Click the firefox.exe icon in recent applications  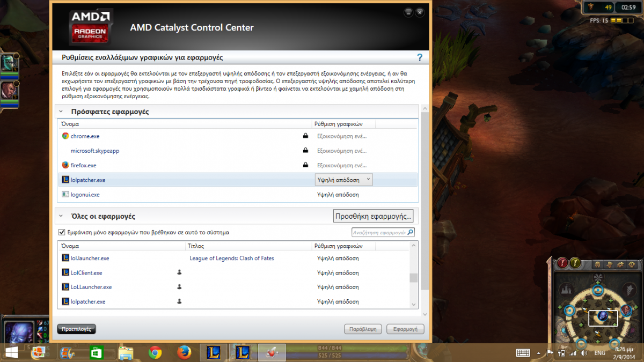65,165
